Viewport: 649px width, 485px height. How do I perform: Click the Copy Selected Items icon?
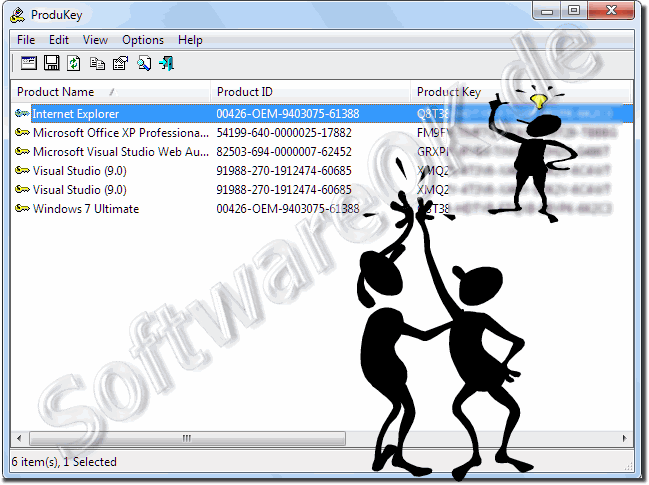[x=97, y=64]
